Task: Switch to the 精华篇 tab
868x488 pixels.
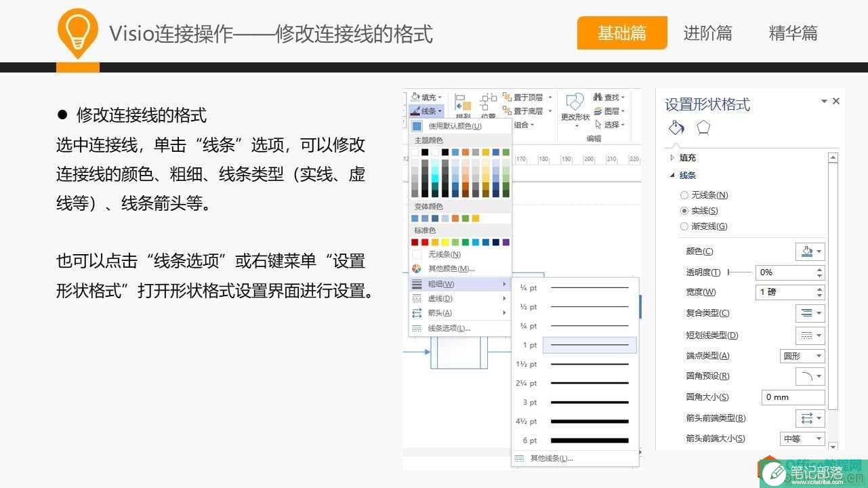Action: click(x=793, y=33)
